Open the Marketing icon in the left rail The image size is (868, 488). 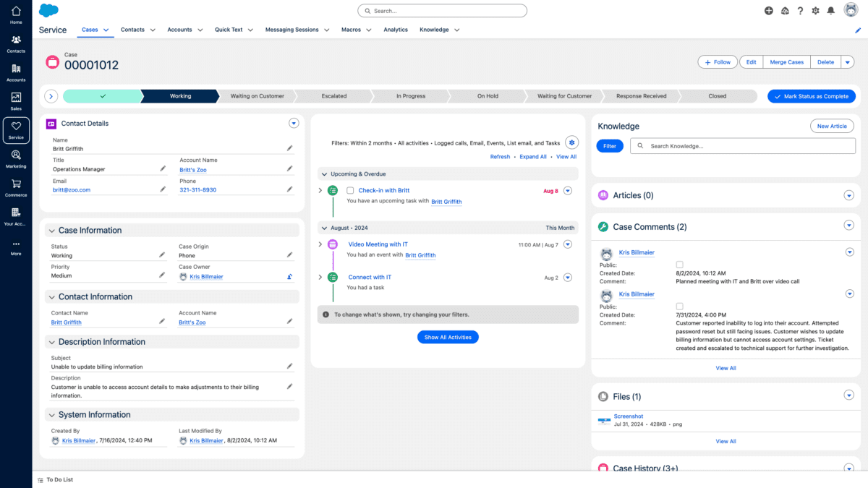click(x=15, y=157)
